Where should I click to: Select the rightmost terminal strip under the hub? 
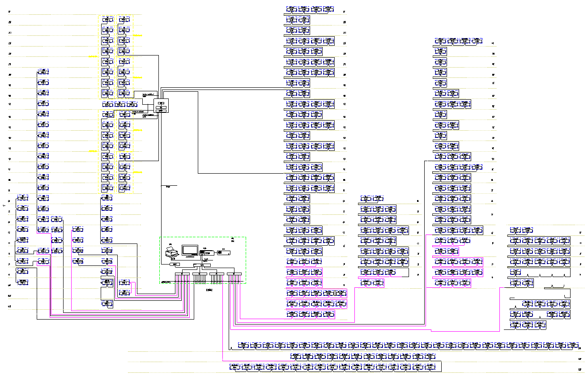tap(234, 274)
